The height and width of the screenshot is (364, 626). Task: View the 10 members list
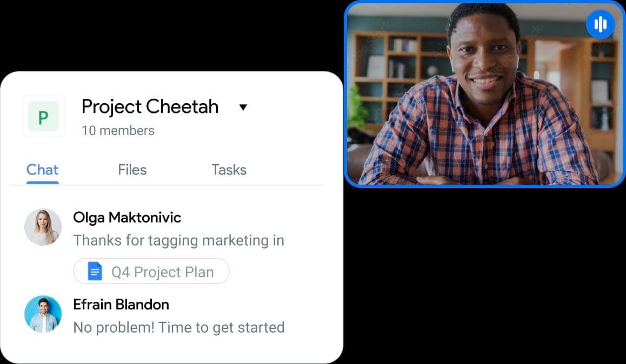click(x=118, y=130)
